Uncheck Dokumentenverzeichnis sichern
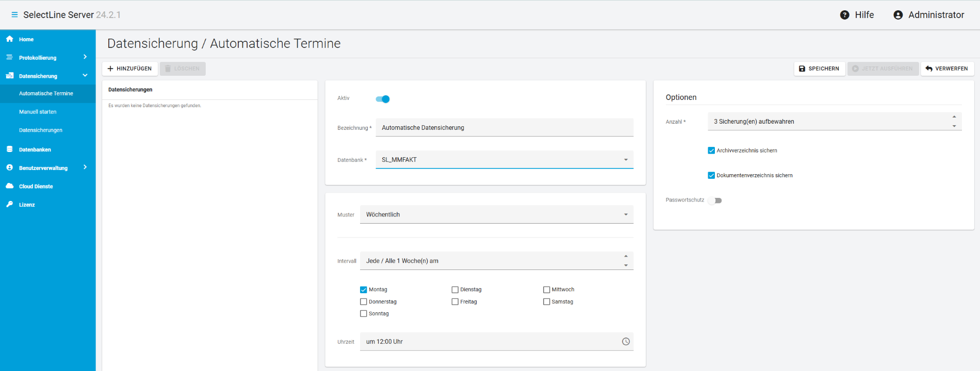The height and width of the screenshot is (371, 980). pyautogui.click(x=711, y=175)
